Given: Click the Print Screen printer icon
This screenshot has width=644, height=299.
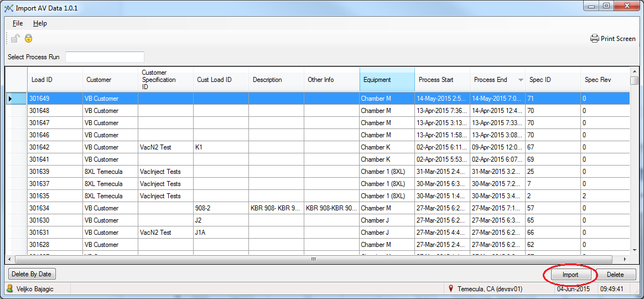Looking at the screenshot, I should click(594, 39).
